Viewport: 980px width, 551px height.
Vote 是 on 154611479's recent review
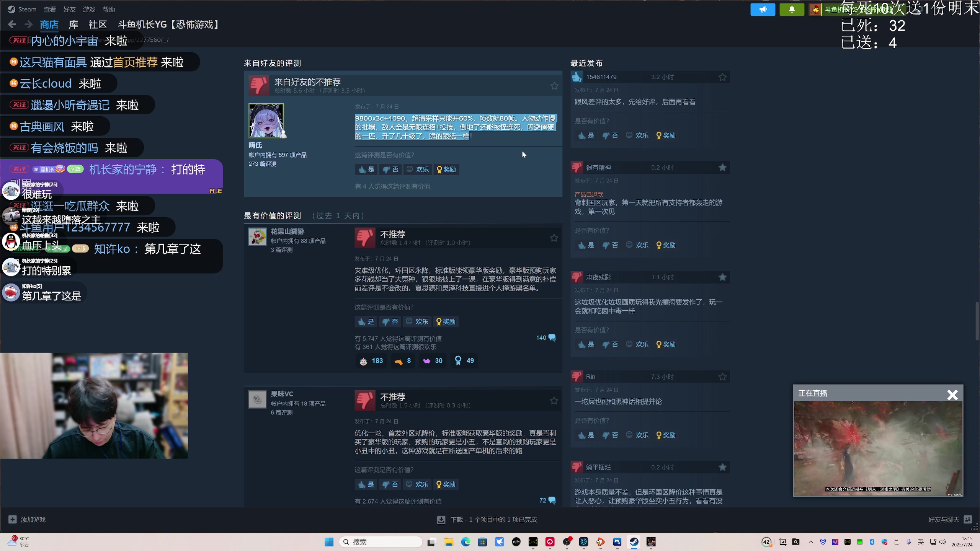[x=586, y=135]
